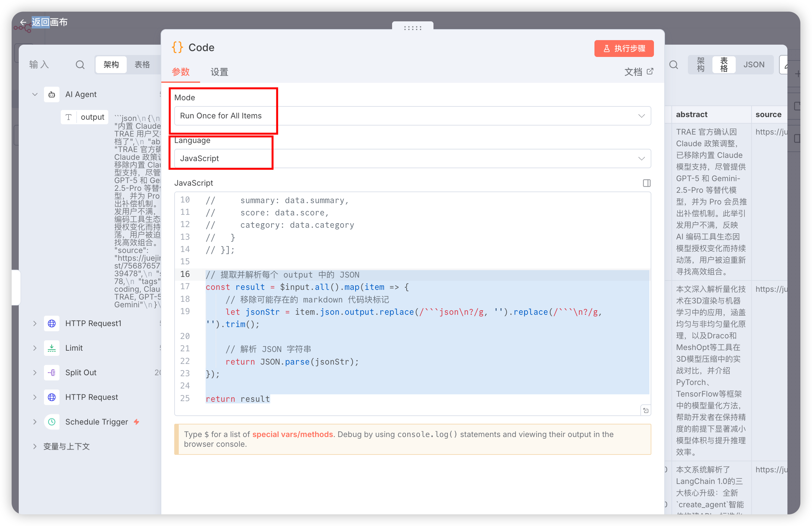
Task: Select the 架构 view in output panel
Action: click(x=700, y=64)
